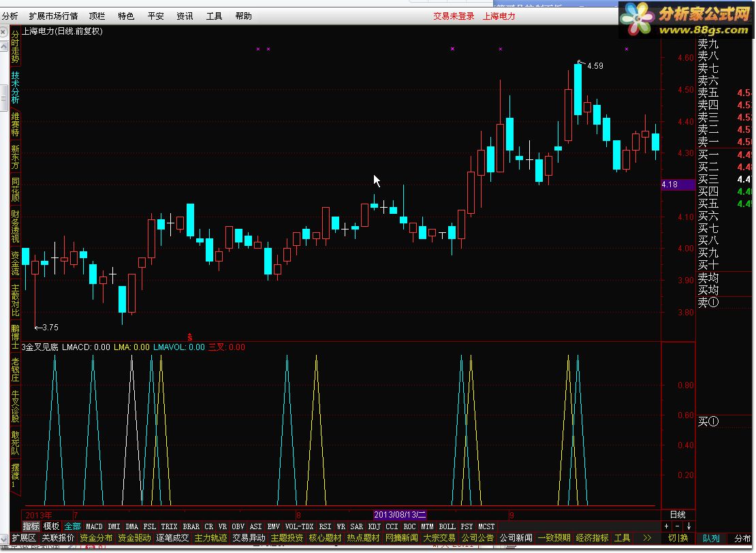Click the red $ marker below chart
This screenshot has height=553, width=756.
[x=190, y=337]
